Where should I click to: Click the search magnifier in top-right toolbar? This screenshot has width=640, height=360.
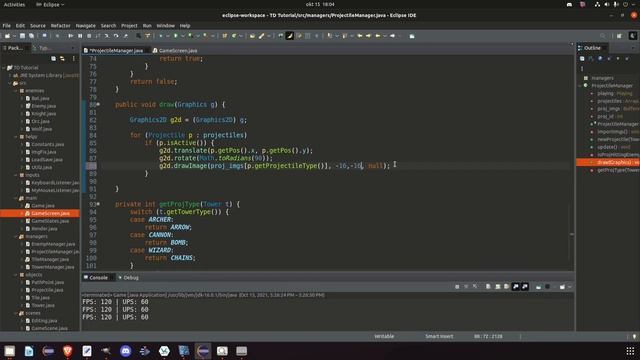pyautogui.click(x=603, y=36)
